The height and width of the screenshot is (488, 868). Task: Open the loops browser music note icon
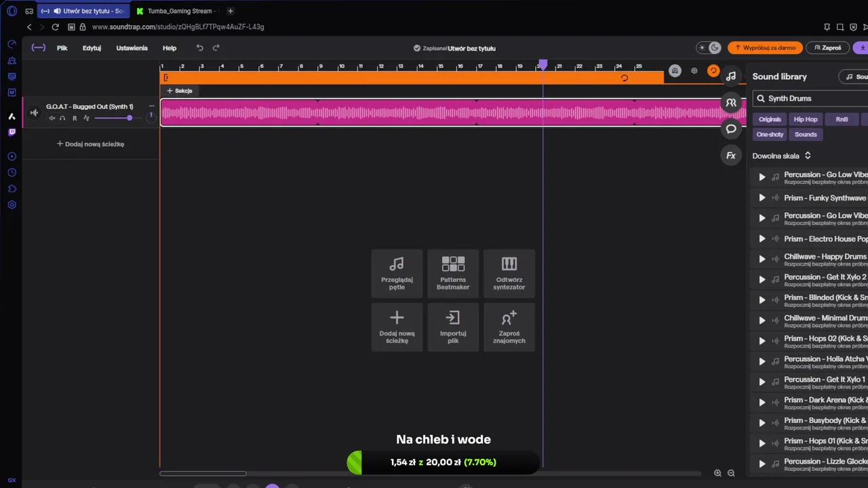[731, 77]
